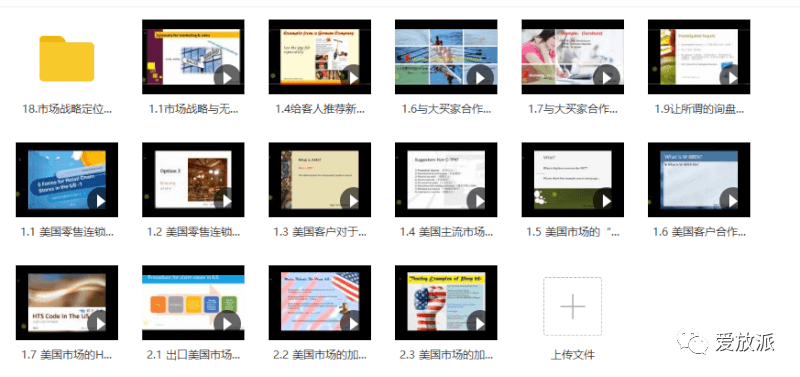This screenshot has width=800, height=377.
Task: Click the plus icon to upload a file
Action: (x=572, y=306)
